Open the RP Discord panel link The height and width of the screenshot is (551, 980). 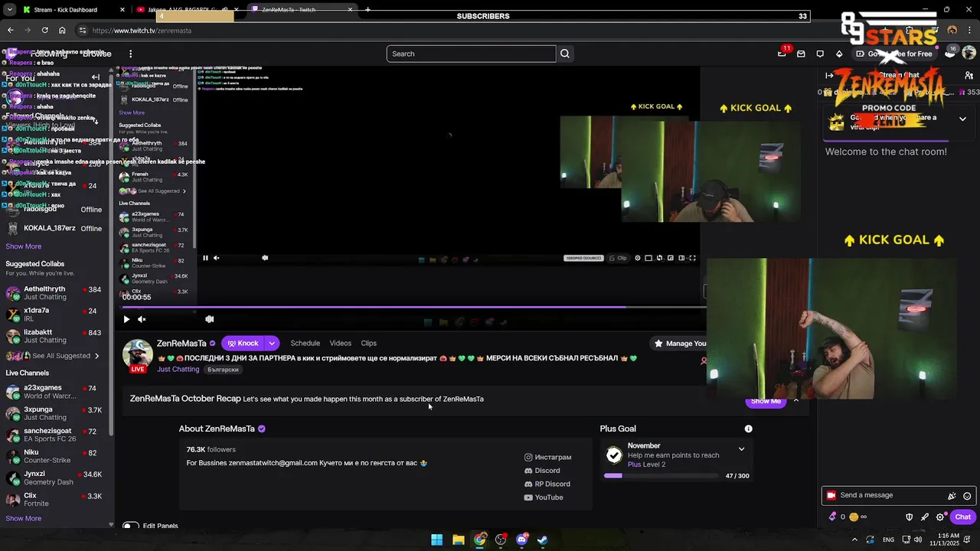tap(547, 484)
